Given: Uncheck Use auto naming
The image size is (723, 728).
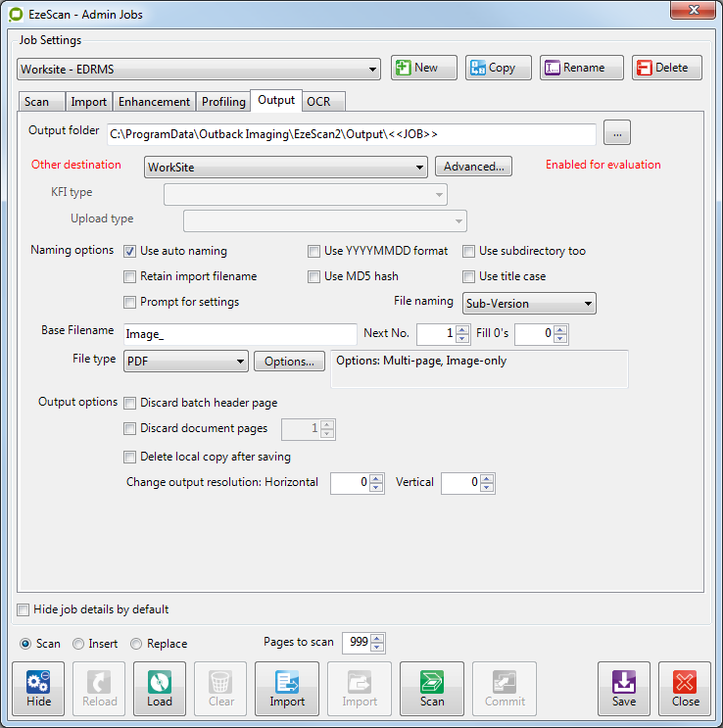Looking at the screenshot, I should pyautogui.click(x=130, y=251).
